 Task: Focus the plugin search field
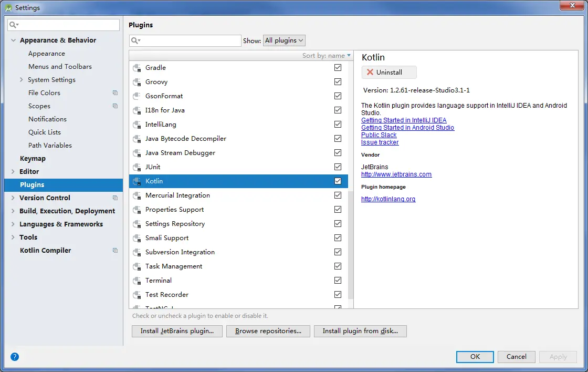click(185, 40)
